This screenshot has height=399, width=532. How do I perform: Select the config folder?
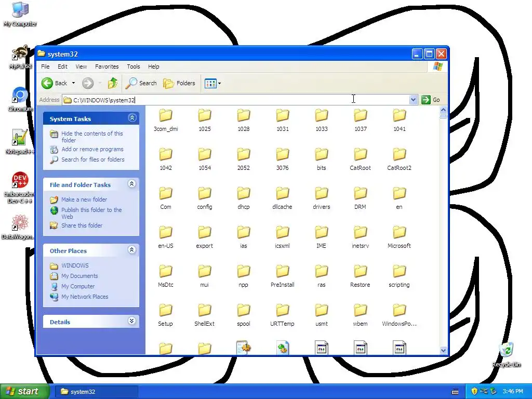tap(205, 198)
